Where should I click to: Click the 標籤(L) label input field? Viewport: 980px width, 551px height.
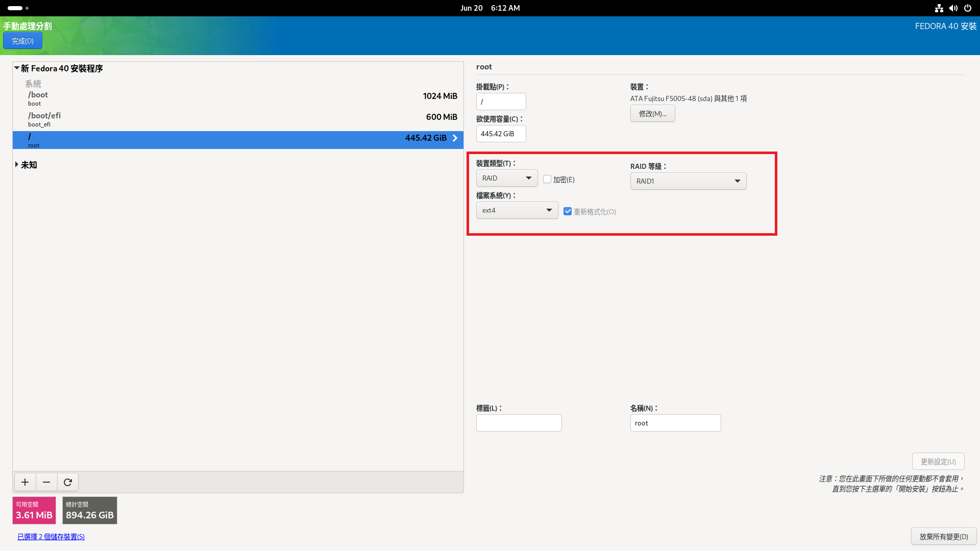[x=519, y=423]
